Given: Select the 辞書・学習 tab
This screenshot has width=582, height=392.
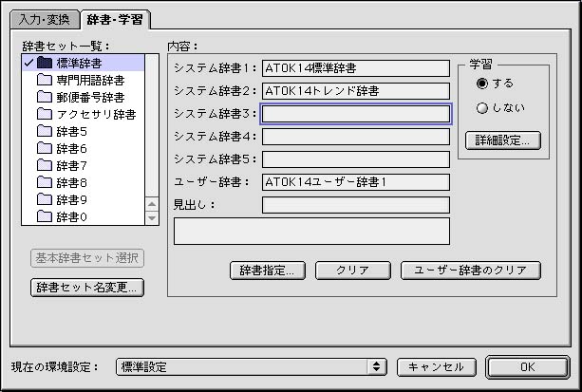Looking at the screenshot, I should coord(115,19).
